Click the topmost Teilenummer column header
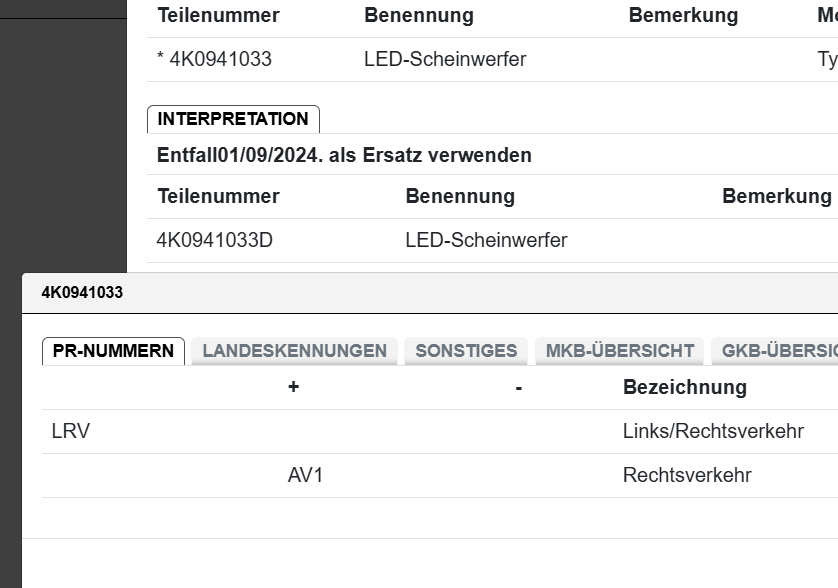 pos(218,15)
